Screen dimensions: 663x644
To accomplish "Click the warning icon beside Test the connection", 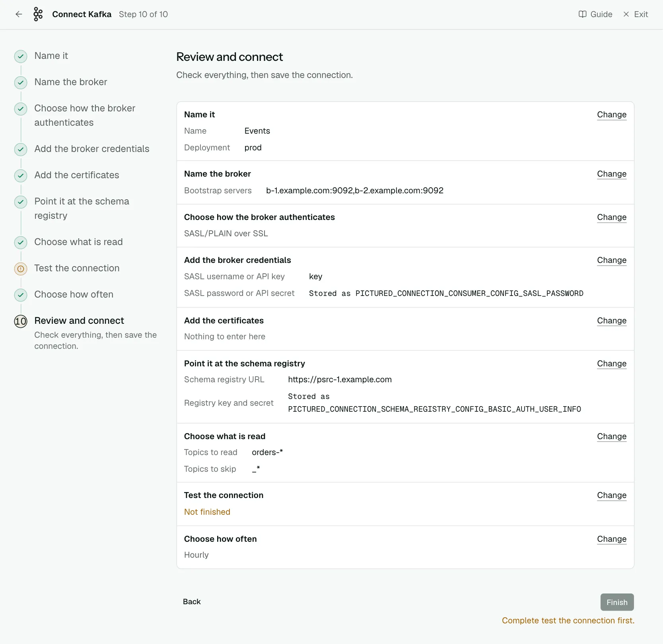I will pyautogui.click(x=21, y=269).
